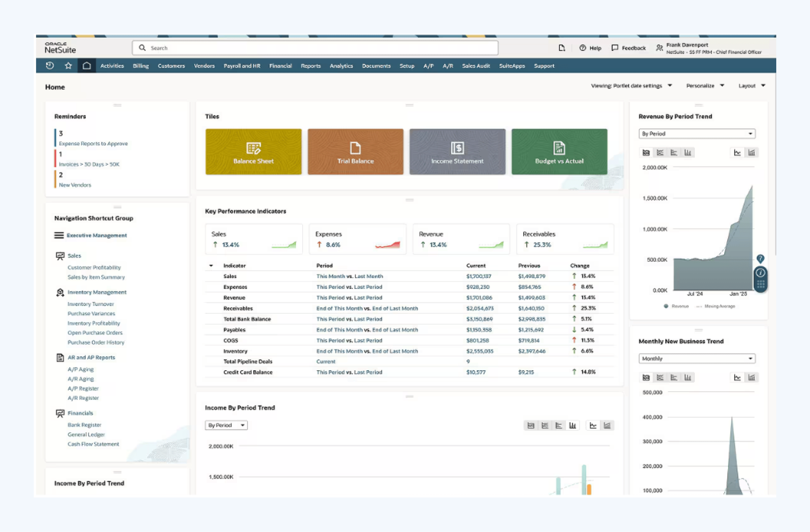Open the Viewing: Portlet date settings dropdown
This screenshot has height=532, width=810.
[x=631, y=86]
